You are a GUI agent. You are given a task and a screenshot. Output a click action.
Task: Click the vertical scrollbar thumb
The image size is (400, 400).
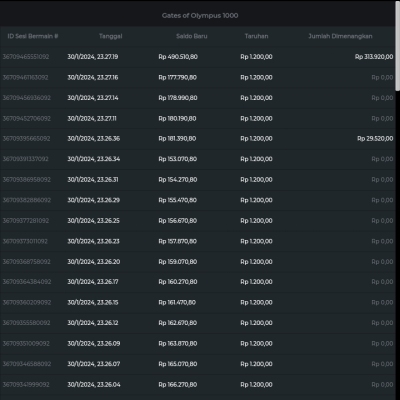point(398,46)
